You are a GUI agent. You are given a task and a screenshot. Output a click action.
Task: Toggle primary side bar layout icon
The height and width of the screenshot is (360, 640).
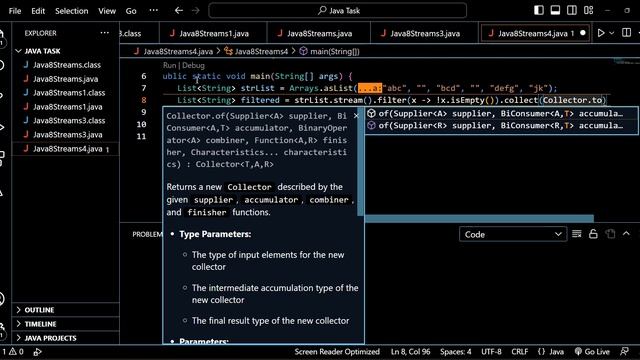539,11
